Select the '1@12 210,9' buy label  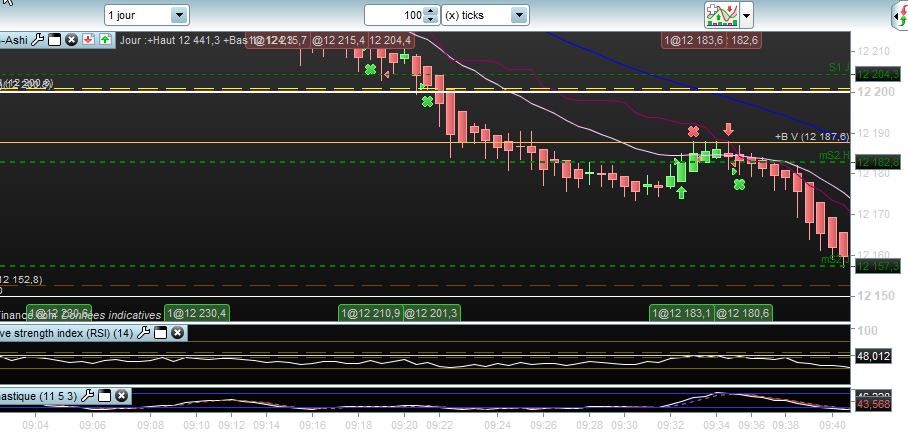pos(371,313)
